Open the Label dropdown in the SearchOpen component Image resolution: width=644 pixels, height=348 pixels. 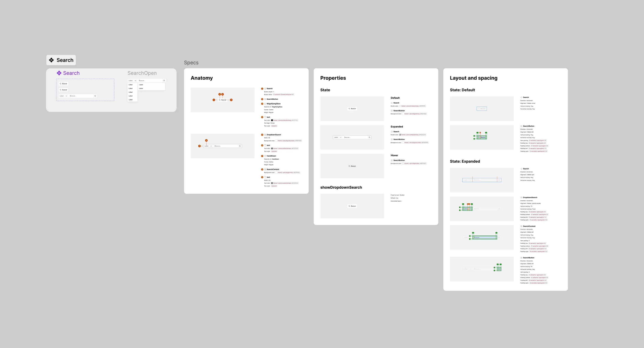(x=132, y=80)
